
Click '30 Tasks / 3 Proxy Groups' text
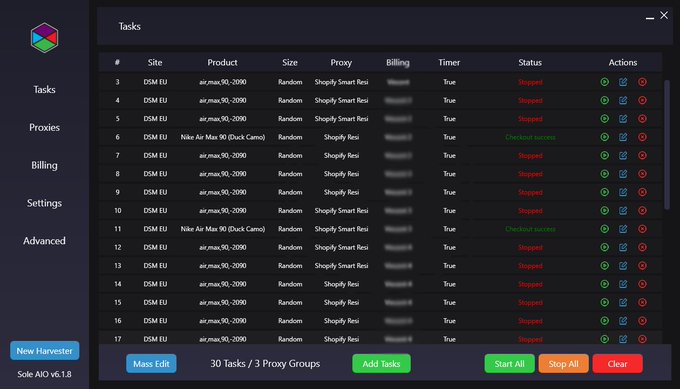pyautogui.click(x=265, y=363)
